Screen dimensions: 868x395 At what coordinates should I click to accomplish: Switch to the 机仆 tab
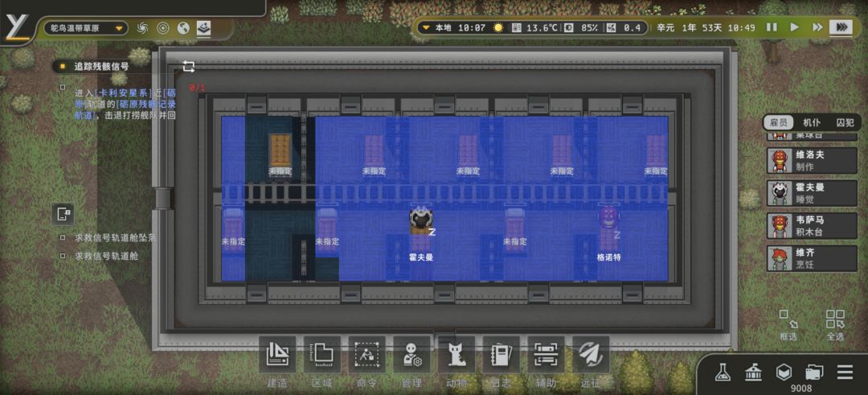coord(812,123)
